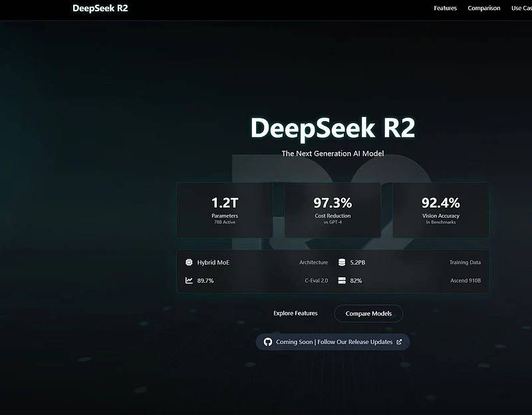Click the 'C-Eval 2.0' label
Screen dimensions: 532x415
317,281
